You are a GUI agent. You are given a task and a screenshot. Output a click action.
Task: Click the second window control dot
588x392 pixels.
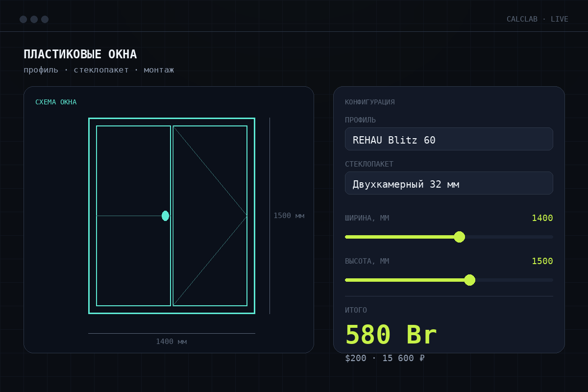click(34, 19)
